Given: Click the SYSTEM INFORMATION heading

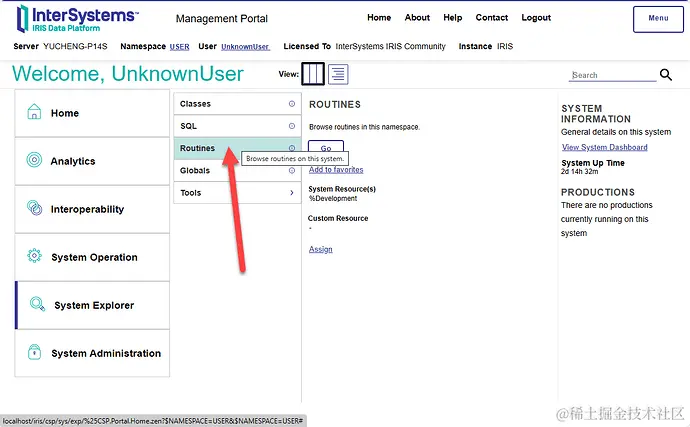Looking at the screenshot, I should click(596, 114).
